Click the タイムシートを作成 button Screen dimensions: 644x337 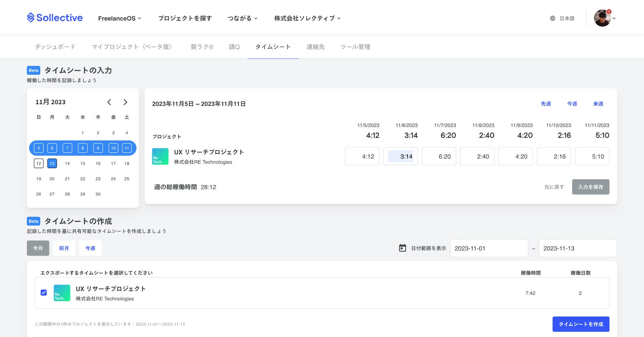coord(581,324)
